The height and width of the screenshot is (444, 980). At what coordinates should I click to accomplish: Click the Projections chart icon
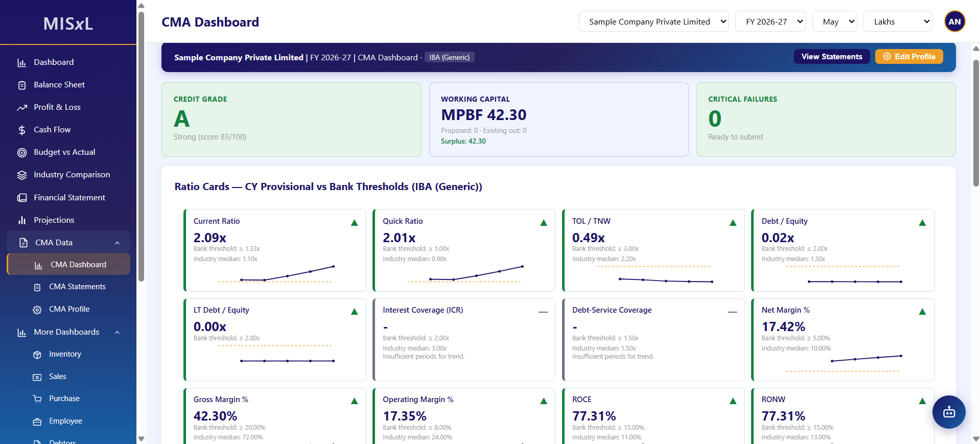pyautogui.click(x=22, y=220)
